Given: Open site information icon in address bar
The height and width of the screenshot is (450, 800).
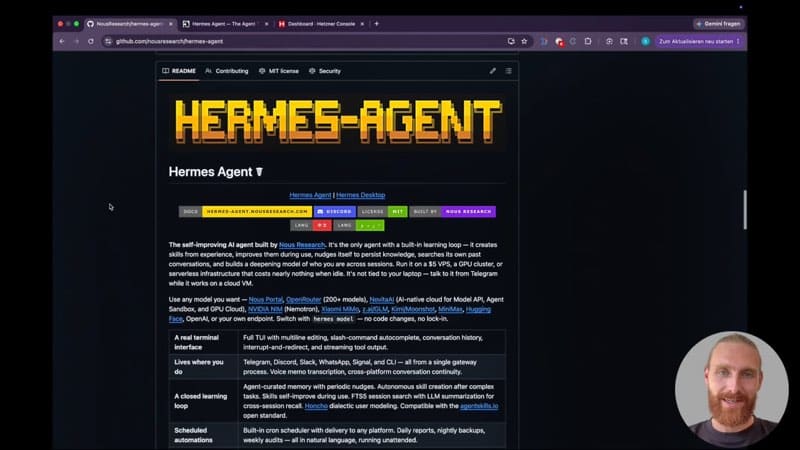Looking at the screenshot, I should point(108,41).
